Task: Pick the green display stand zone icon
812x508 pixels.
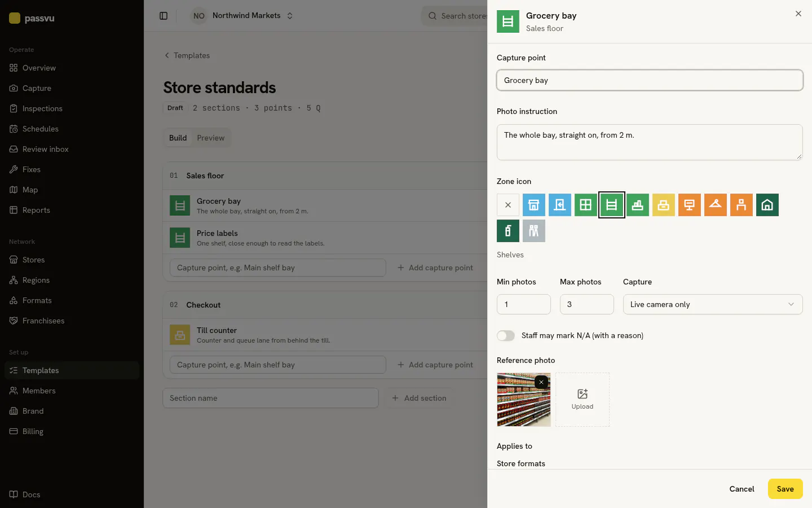Action: pos(638,205)
